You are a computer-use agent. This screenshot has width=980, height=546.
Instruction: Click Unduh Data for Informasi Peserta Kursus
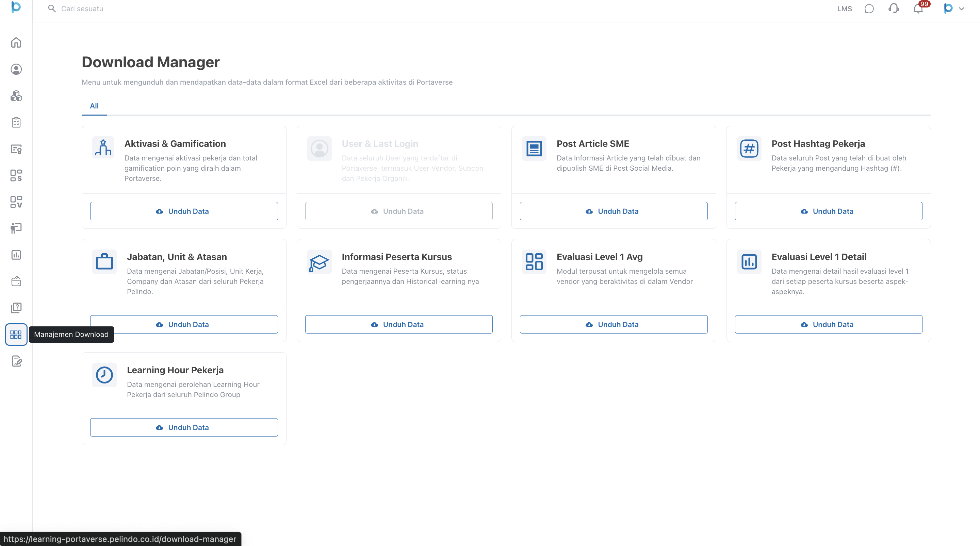(x=398, y=324)
